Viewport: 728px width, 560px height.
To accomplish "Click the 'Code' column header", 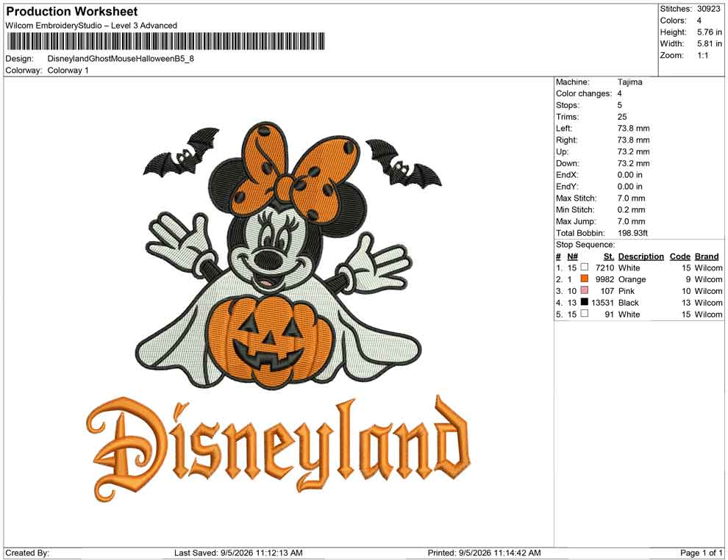I will [679, 256].
